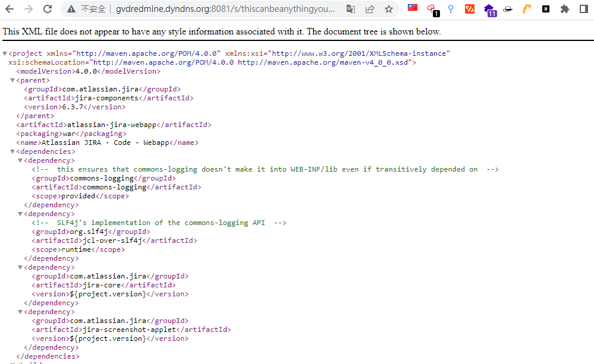Click the XML no style information notice

pyautogui.click(x=222, y=31)
